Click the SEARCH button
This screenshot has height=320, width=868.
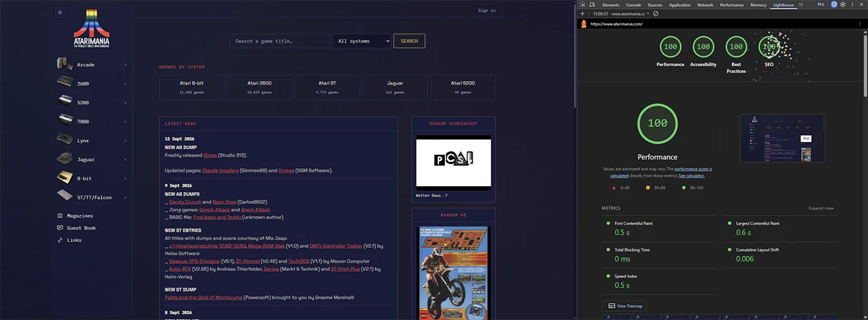pyautogui.click(x=409, y=41)
